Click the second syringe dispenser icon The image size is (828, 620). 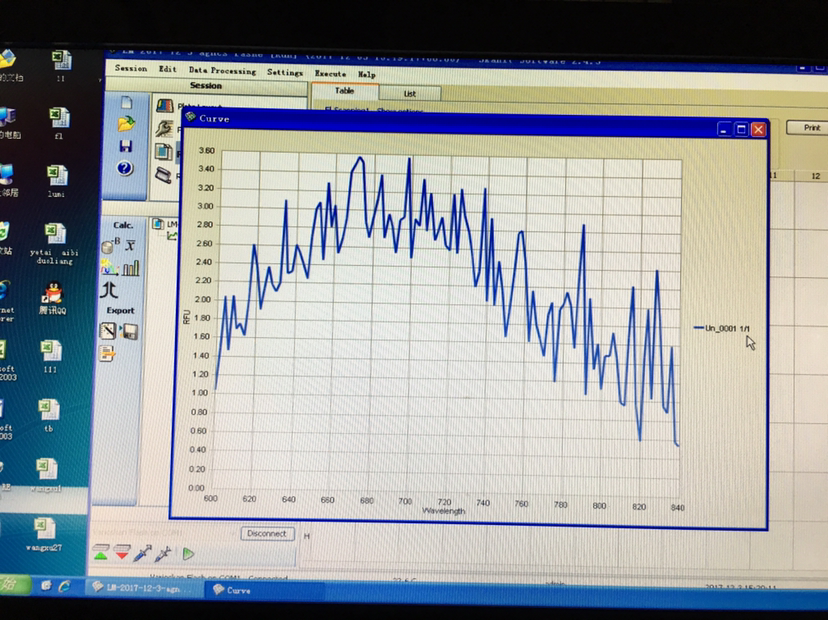point(163,553)
